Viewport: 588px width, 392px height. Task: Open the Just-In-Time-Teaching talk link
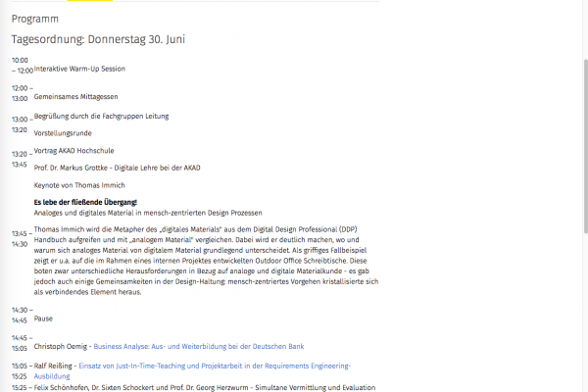coord(225,365)
